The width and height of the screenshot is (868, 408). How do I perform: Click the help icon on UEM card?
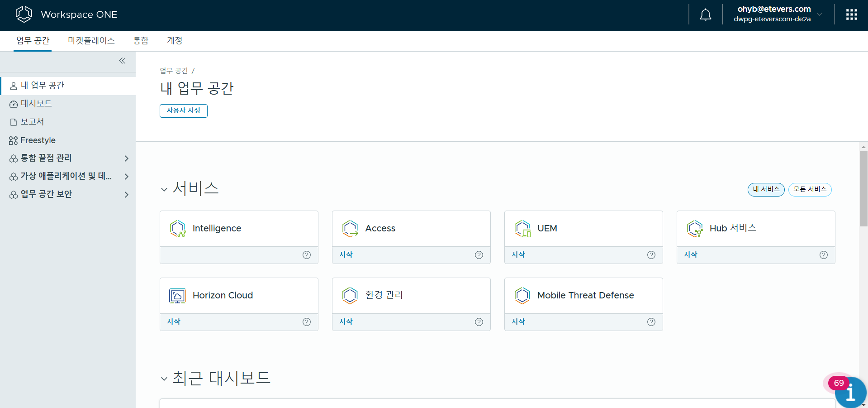pos(651,255)
